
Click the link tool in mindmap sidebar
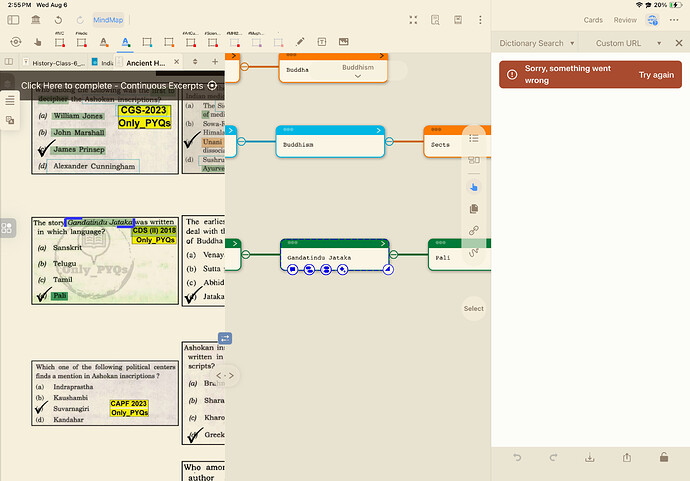coord(474,230)
